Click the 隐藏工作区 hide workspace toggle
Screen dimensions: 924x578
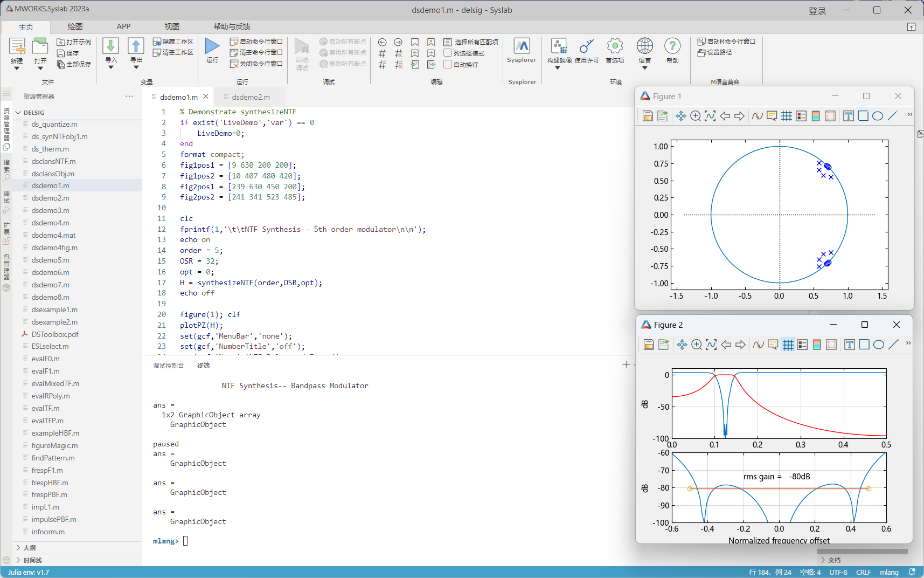coord(173,42)
